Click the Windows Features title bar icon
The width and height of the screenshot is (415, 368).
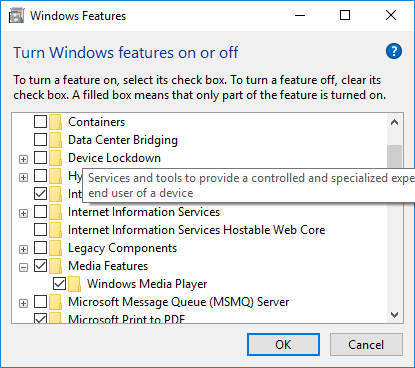[x=17, y=16]
